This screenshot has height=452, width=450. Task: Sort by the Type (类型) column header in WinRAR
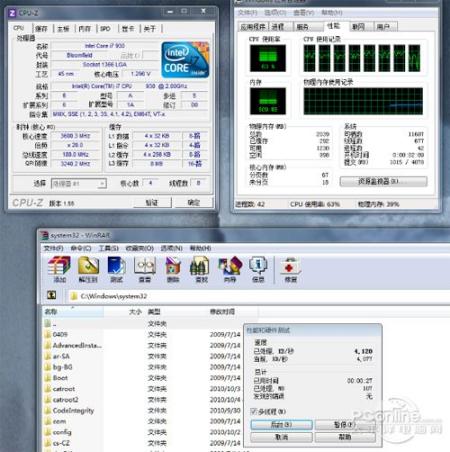(x=176, y=312)
